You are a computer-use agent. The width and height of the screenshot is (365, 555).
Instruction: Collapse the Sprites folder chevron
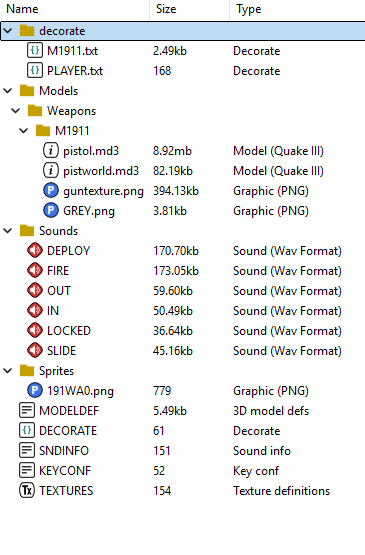(x=8, y=371)
